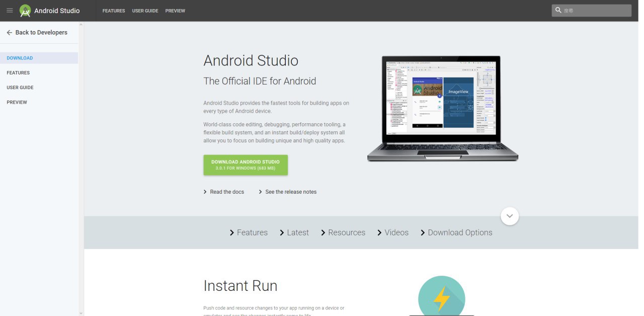Click the round scroll-down chevron button

point(510,216)
